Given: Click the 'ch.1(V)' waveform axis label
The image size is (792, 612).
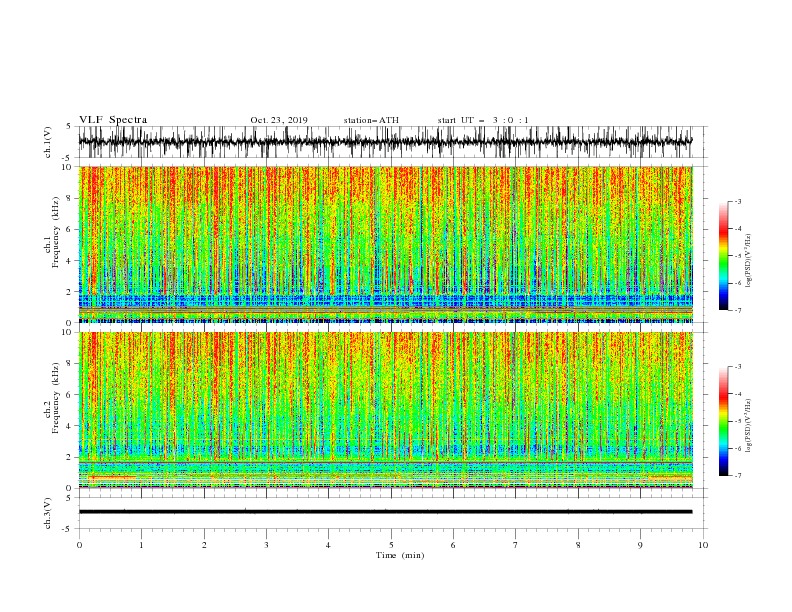Looking at the screenshot, I should (48, 142).
